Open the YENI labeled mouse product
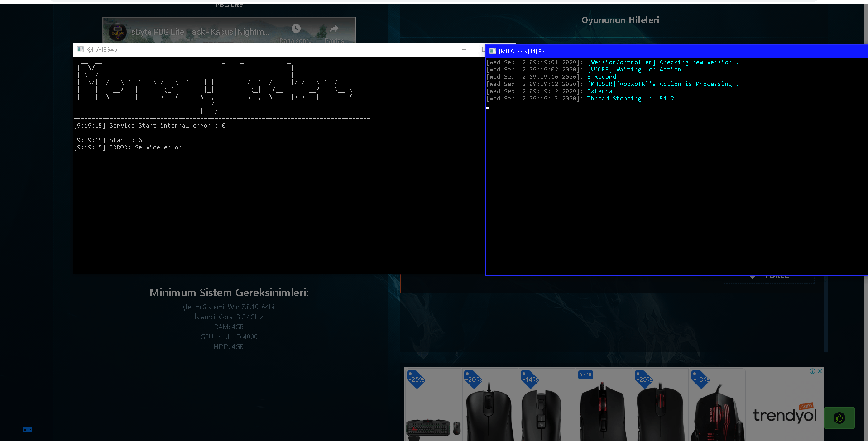Image resolution: width=868 pixels, height=441 pixels. (604, 404)
